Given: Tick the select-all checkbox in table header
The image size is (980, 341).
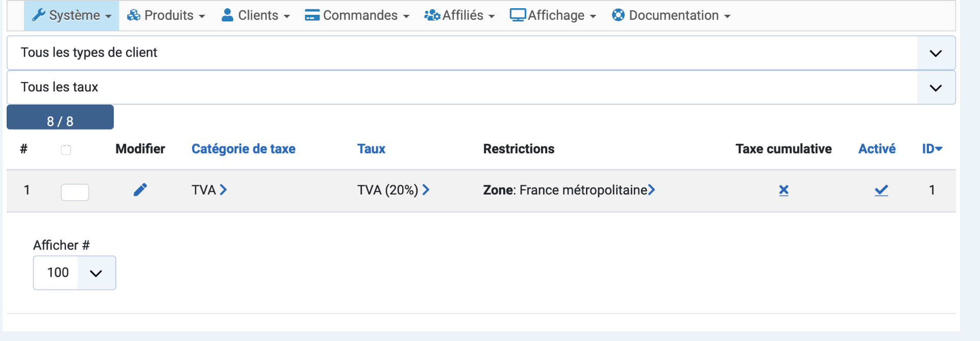Looking at the screenshot, I should [66, 150].
